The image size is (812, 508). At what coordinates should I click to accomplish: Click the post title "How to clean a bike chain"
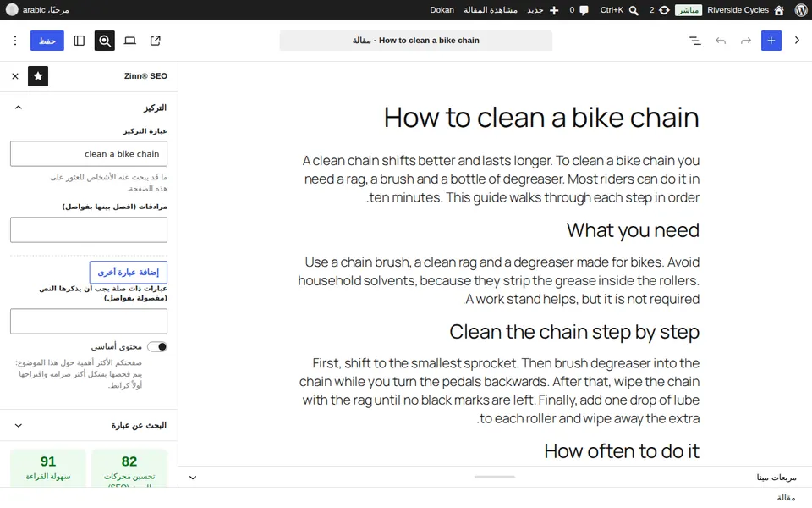[x=541, y=118]
